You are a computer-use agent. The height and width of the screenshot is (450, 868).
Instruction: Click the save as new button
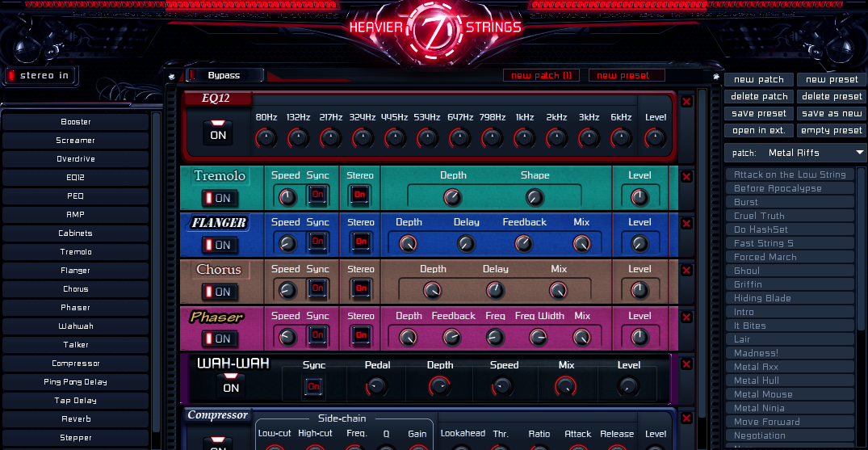click(832, 114)
